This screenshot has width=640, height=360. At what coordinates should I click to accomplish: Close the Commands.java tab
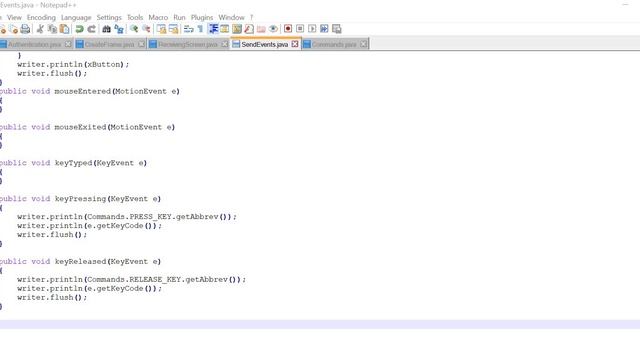tap(363, 44)
